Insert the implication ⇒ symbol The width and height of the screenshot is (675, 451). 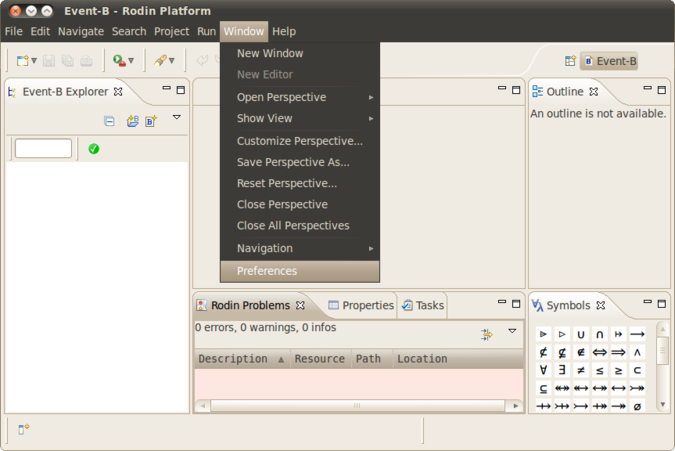point(619,352)
